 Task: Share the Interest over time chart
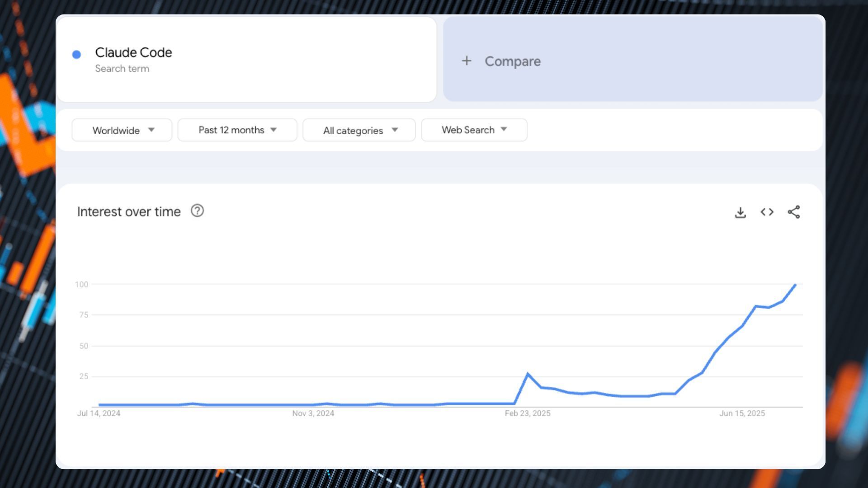pos(794,212)
